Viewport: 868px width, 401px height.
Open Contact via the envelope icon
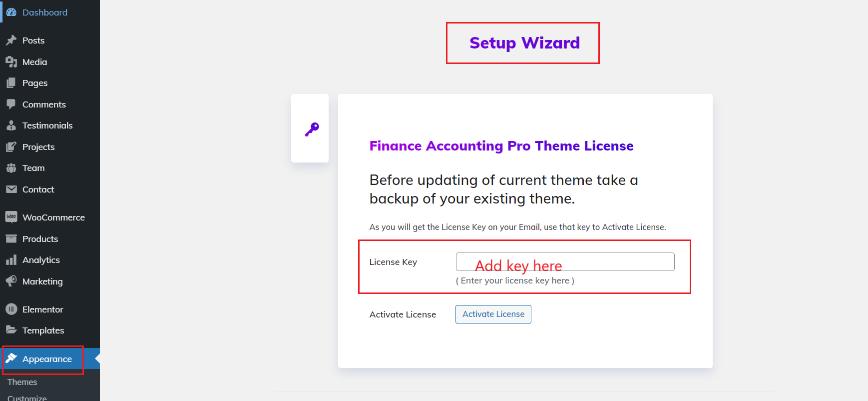coord(11,189)
